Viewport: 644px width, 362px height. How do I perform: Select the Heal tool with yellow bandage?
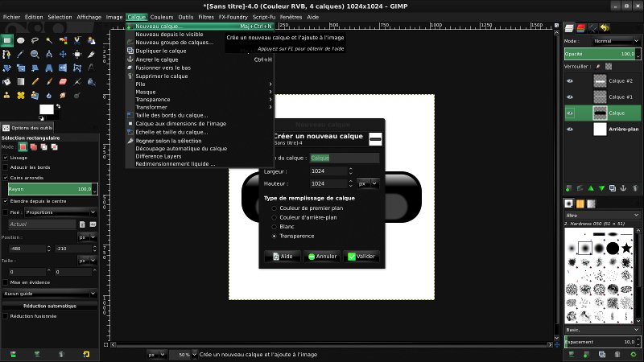point(21,95)
